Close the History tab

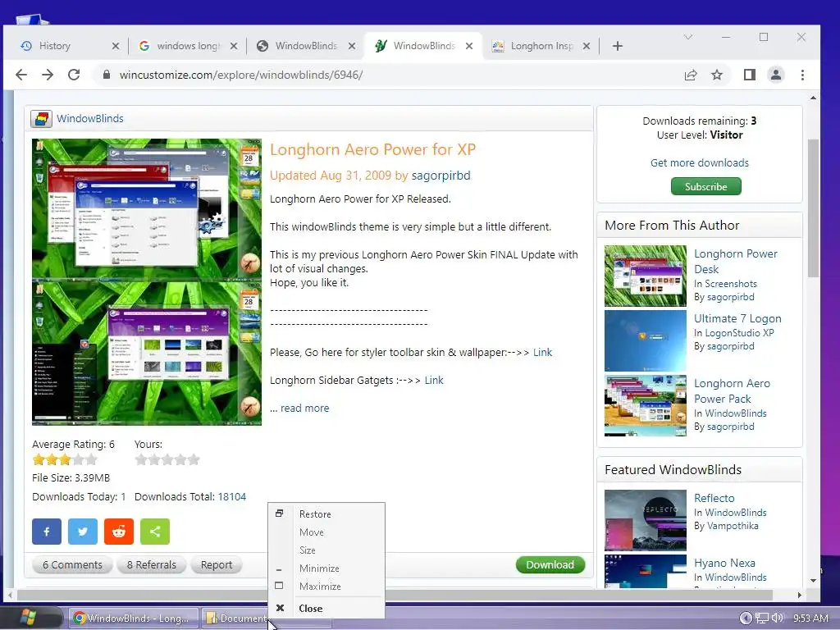(115, 46)
